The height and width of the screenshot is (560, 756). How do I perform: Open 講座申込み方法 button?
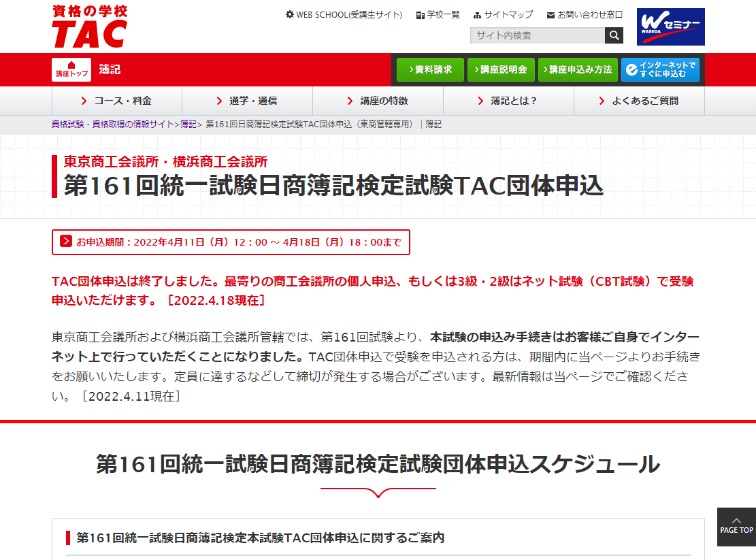point(575,69)
